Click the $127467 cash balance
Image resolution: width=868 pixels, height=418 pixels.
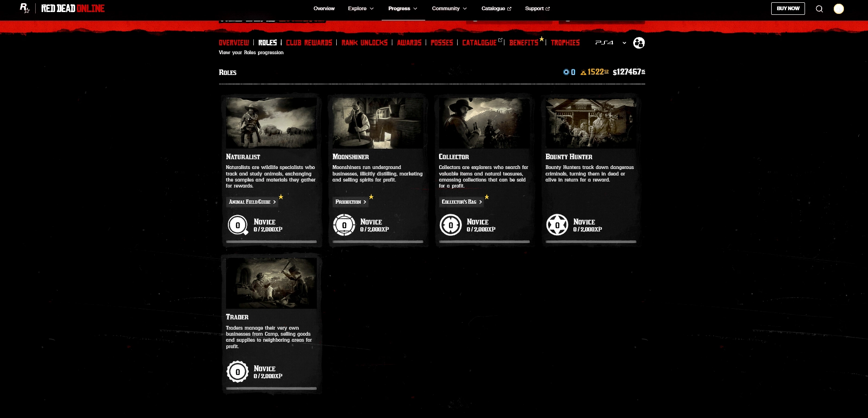(x=629, y=72)
